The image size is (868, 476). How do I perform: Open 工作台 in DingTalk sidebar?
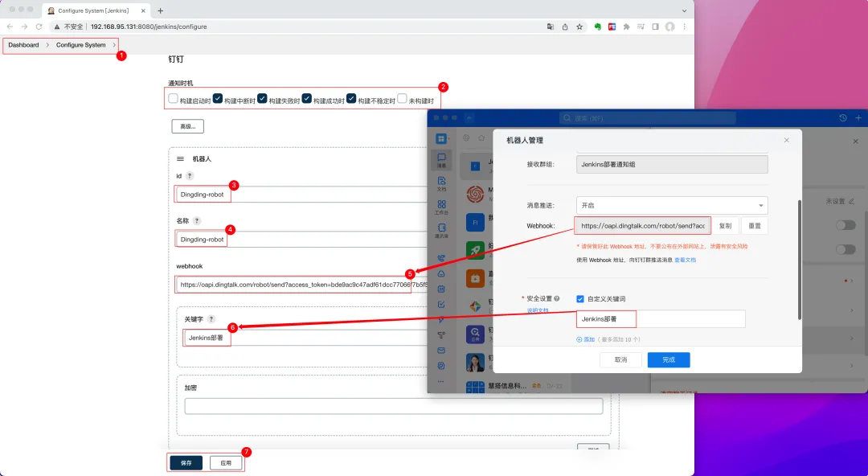pos(442,207)
